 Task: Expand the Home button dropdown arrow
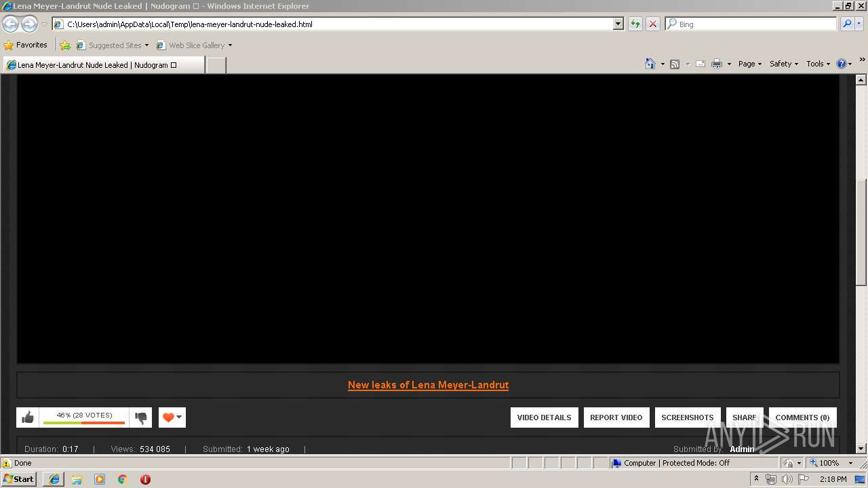(x=663, y=64)
